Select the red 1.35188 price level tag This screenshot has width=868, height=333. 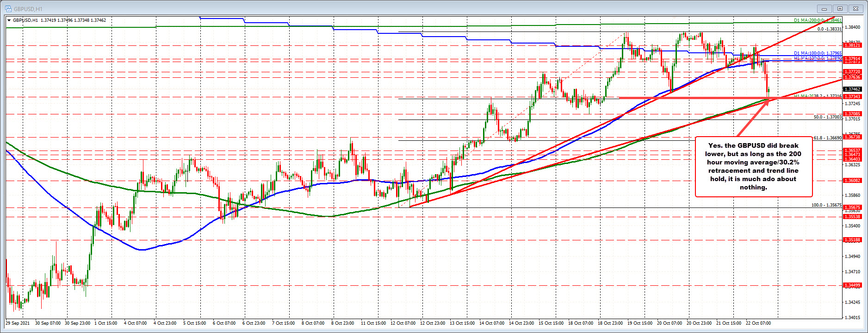pos(852,240)
